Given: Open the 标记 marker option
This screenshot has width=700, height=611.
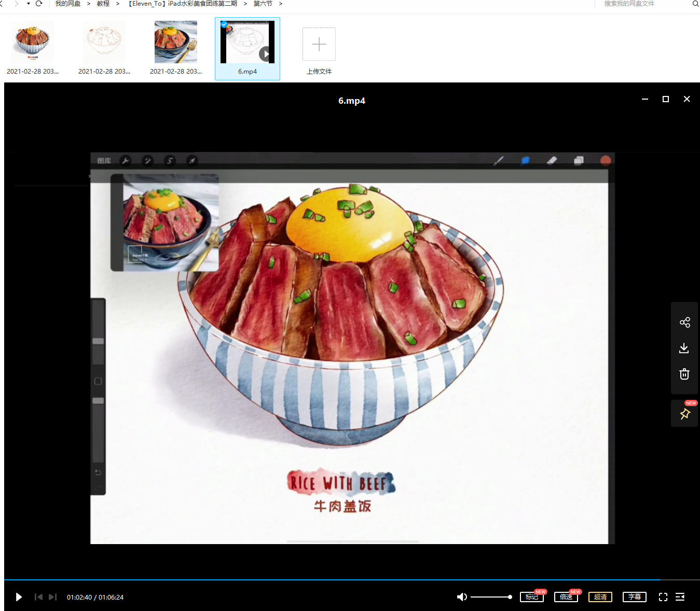Looking at the screenshot, I should pyautogui.click(x=531, y=597).
